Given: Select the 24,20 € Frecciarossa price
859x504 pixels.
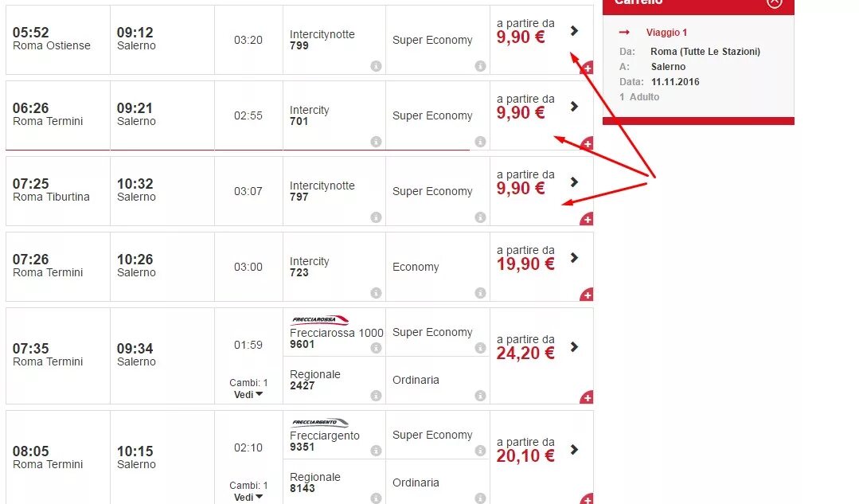Looking at the screenshot, I should tap(525, 353).
